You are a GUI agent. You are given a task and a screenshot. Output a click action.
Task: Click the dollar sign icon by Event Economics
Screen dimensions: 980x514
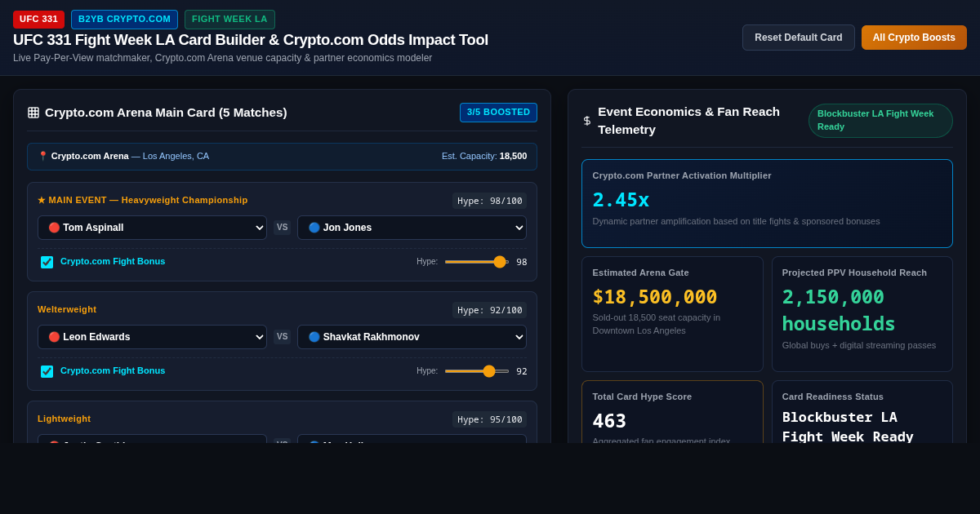click(x=587, y=121)
